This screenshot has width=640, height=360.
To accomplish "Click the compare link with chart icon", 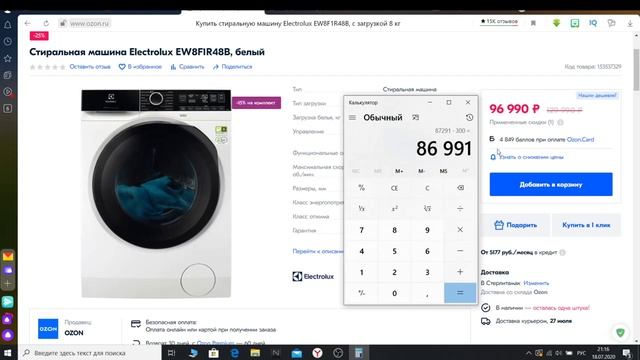I will (x=187, y=67).
